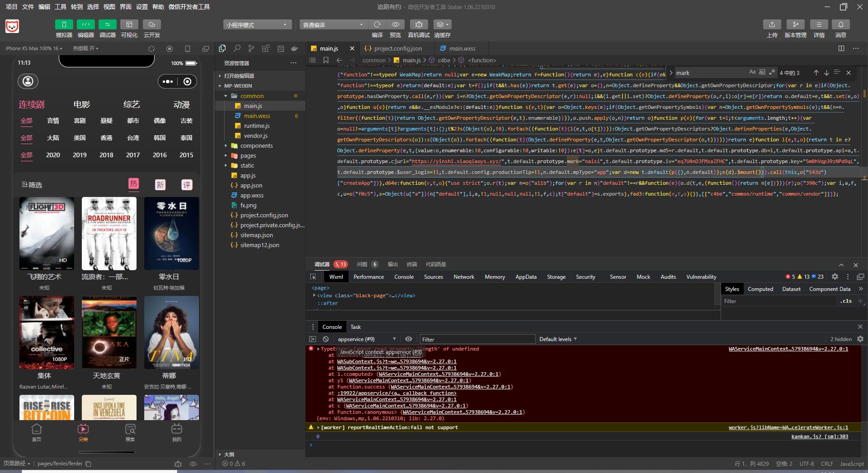Open the 零水日 movie poster thumbnail

click(x=171, y=234)
